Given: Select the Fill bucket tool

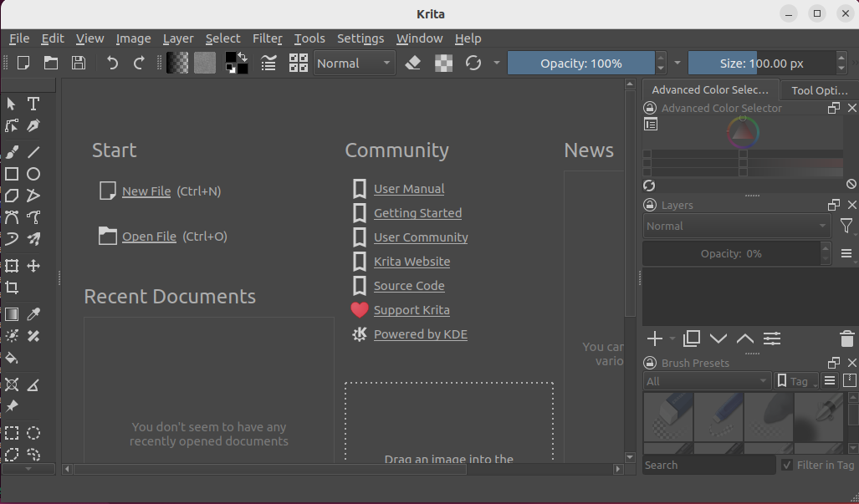Looking at the screenshot, I should pyautogui.click(x=12, y=358).
